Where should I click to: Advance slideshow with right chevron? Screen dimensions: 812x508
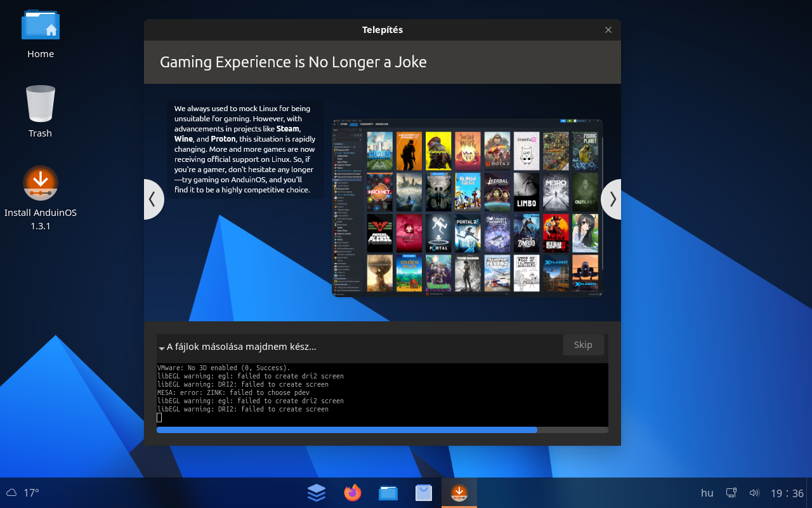pos(612,199)
